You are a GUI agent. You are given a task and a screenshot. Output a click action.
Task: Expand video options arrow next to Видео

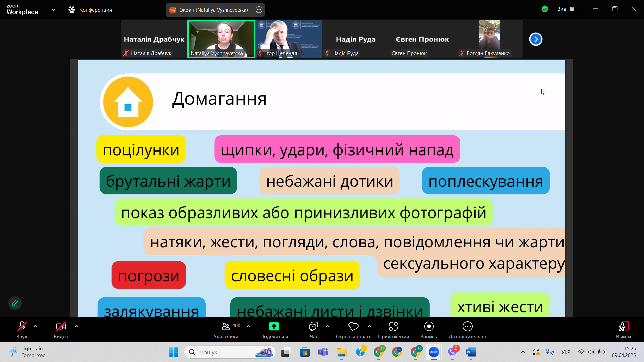[x=76, y=326]
